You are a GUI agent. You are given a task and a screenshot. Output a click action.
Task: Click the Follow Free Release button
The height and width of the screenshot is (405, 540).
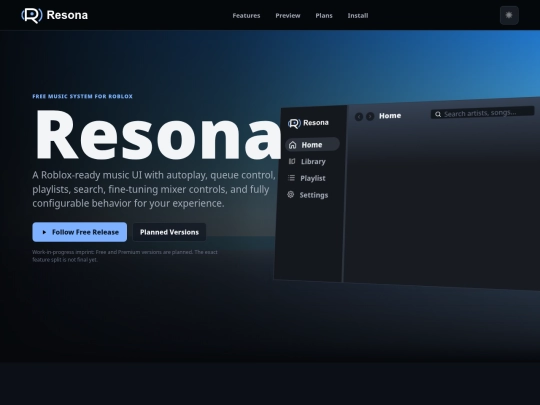click(80, 232)
